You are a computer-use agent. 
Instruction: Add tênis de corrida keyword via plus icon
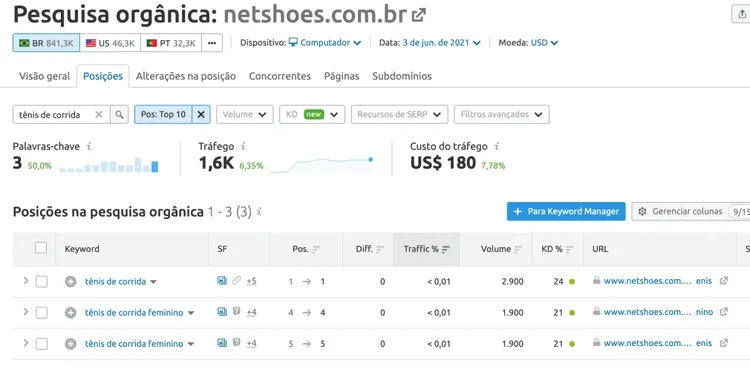coord(70,282)
